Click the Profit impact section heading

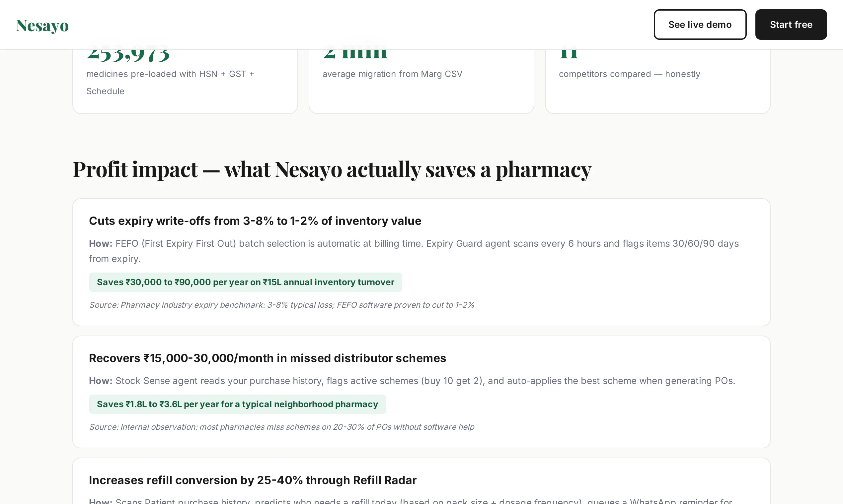332,169
